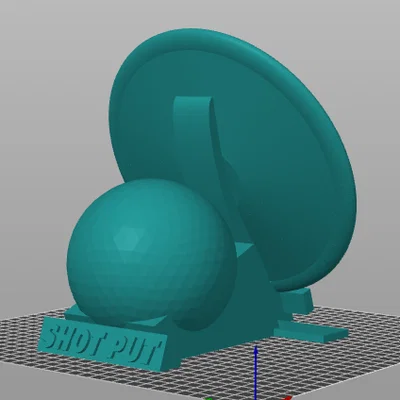
Task: Click the flat stand foot under the discus
Action: tap(311, 330)
